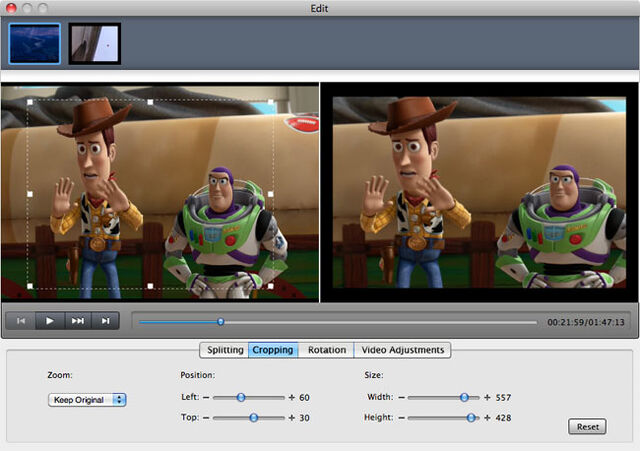Click the Height value 428
Screen dimensions: 640x451
[x=503, y=418]
